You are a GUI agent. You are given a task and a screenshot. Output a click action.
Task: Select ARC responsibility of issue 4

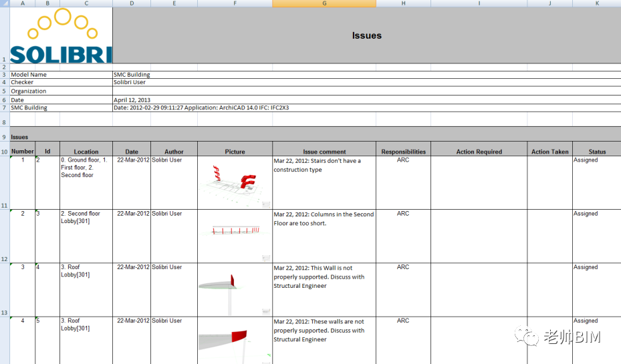(x=403, y=340)
